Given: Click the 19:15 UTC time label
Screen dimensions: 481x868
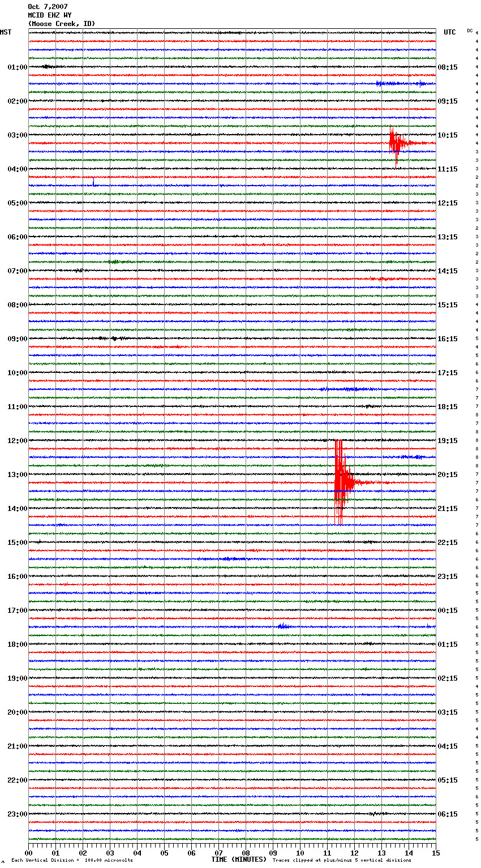Looking at the screenshot, I should click(448, 441).
